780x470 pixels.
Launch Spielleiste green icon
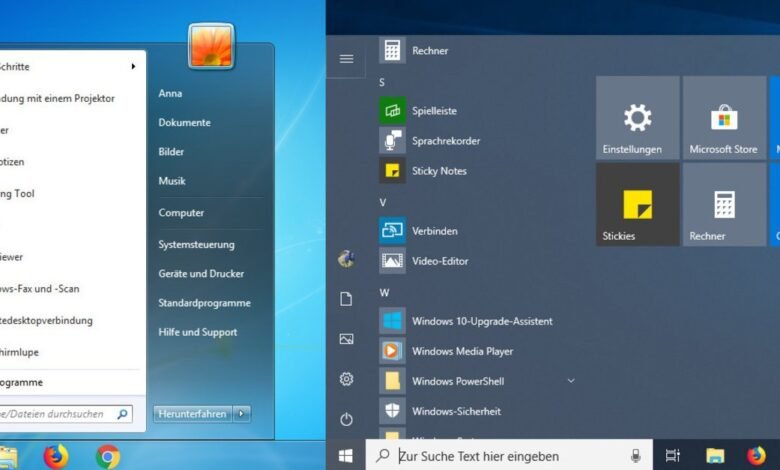coord(392,110)
